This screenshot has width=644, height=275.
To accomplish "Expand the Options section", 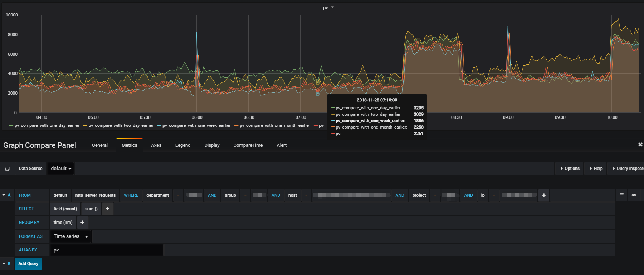I will 570,169.
